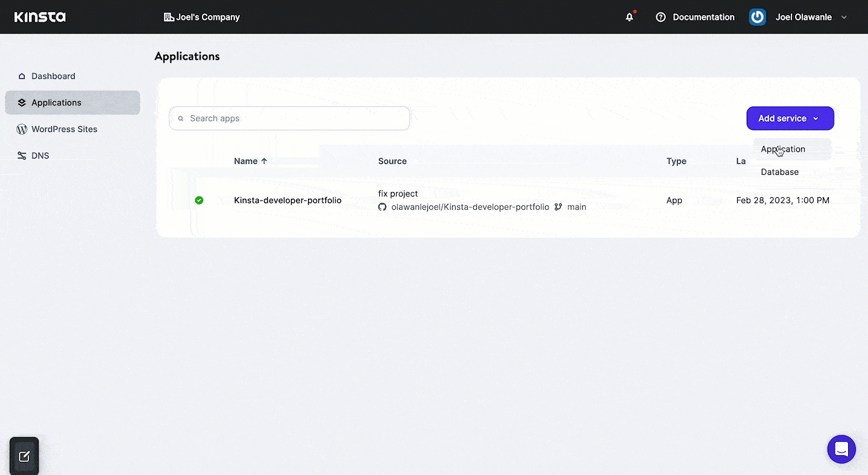Toggle the Name column sort arrow
Image resolution: width=868 pixels, height=475 pixels.
click(x=264, y=161)
